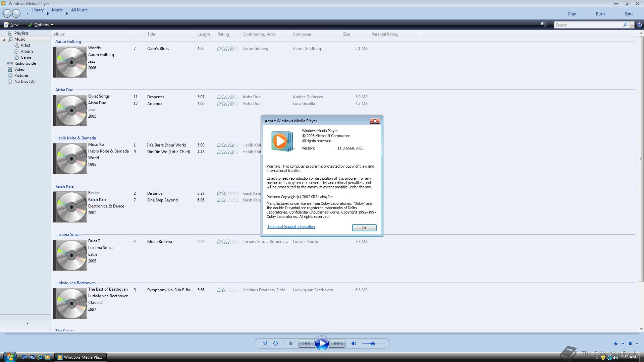The width and height of the screenshot is (644, 362).
Task: Click the Previous track button
Action: (306, 343)
